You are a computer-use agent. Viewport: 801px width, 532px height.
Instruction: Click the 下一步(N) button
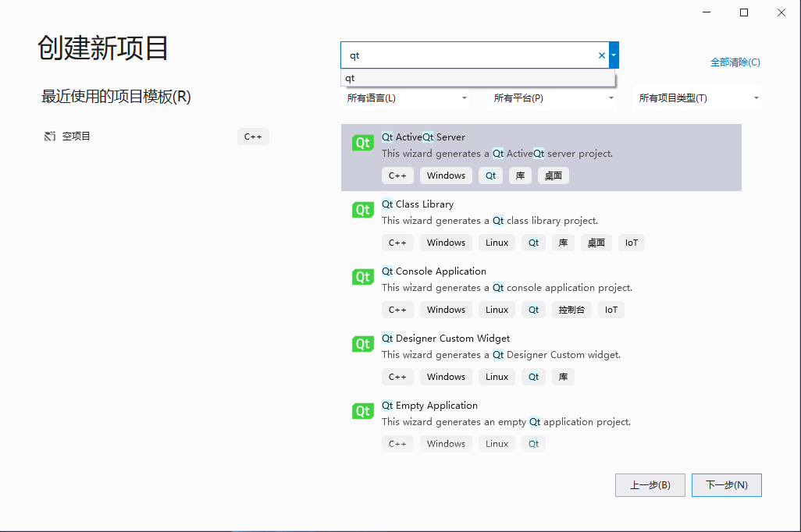point(726,485)
